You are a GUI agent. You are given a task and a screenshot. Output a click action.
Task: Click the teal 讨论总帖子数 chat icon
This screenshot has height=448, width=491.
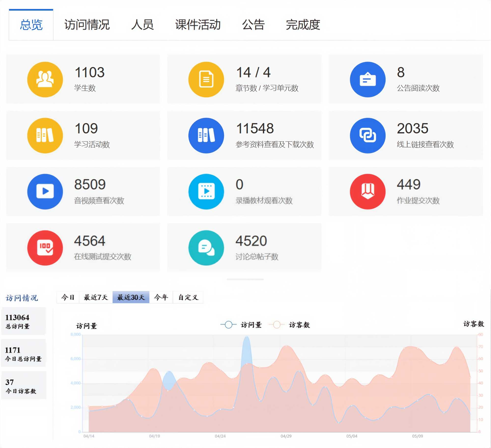coord(206,248)
